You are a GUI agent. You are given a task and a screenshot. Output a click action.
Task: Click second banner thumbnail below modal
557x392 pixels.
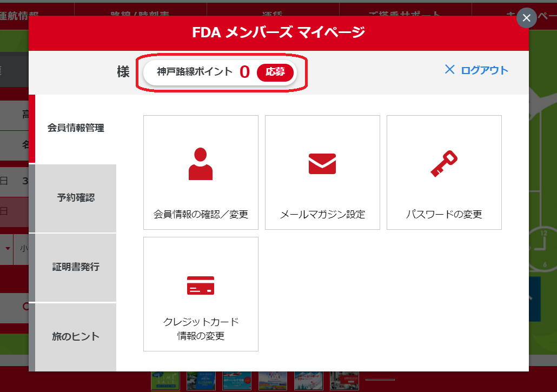coord(201,381)
